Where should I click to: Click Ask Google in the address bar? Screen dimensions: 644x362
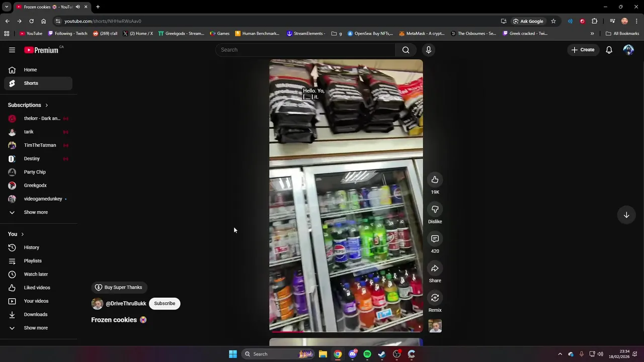[528, 21]
